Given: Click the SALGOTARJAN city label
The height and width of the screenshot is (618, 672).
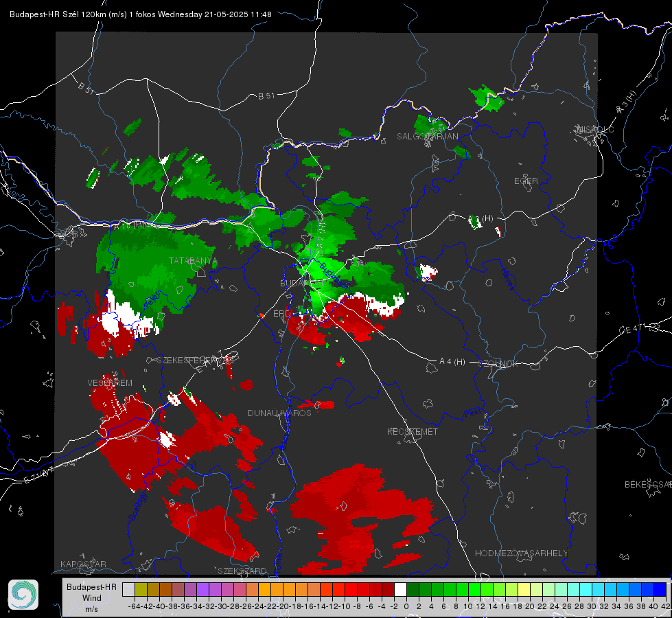Looking at the screenshot, I should (427, 137).
